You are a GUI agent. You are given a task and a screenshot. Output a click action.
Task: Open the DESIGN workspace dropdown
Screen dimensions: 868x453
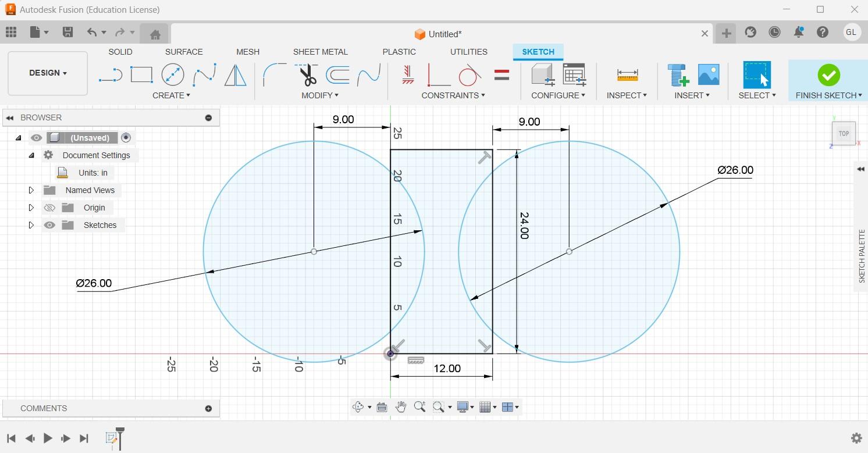click(x=48, y=73)
